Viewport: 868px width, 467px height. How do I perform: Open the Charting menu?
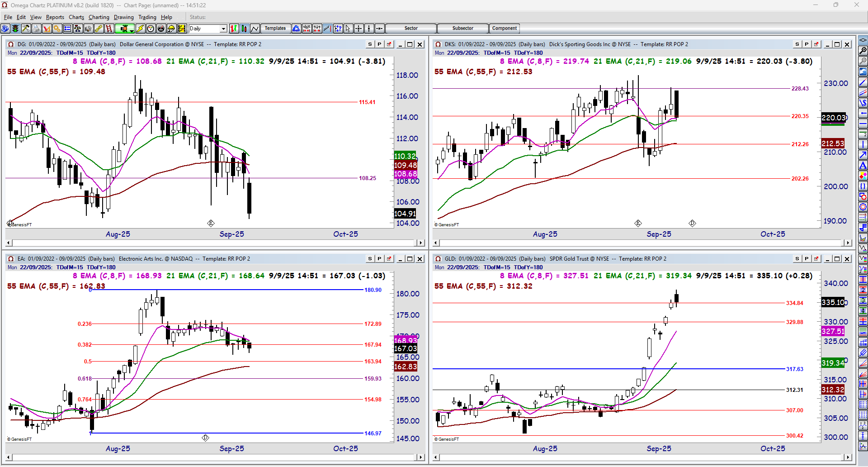(x=99, y=17)
